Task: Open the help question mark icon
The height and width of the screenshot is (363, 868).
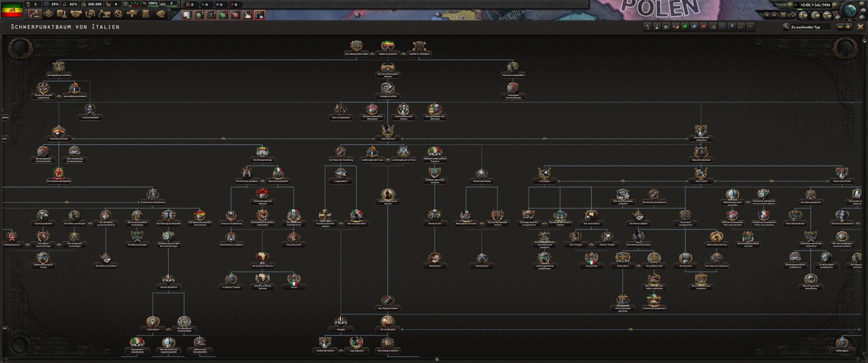Action: click(864, 11)
